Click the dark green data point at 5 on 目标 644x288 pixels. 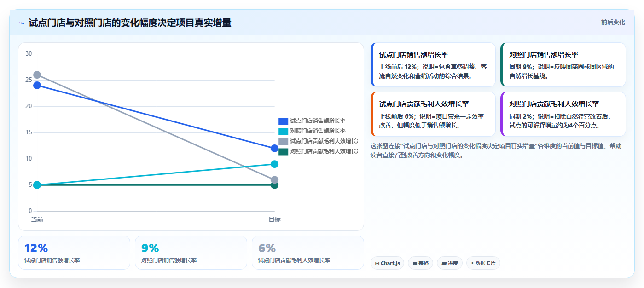(x=275, y=185)
